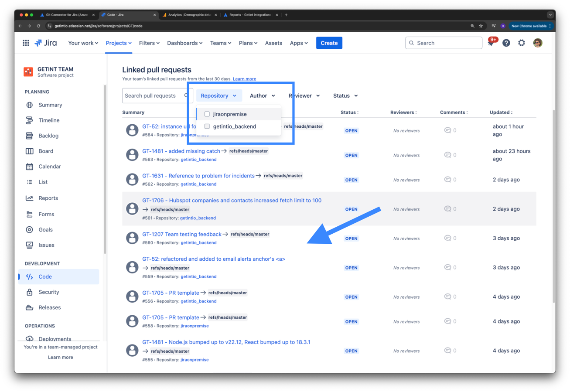Click the Timeline icon in sidebar
The width and height of the screenshot is (570, 392).
30,120
